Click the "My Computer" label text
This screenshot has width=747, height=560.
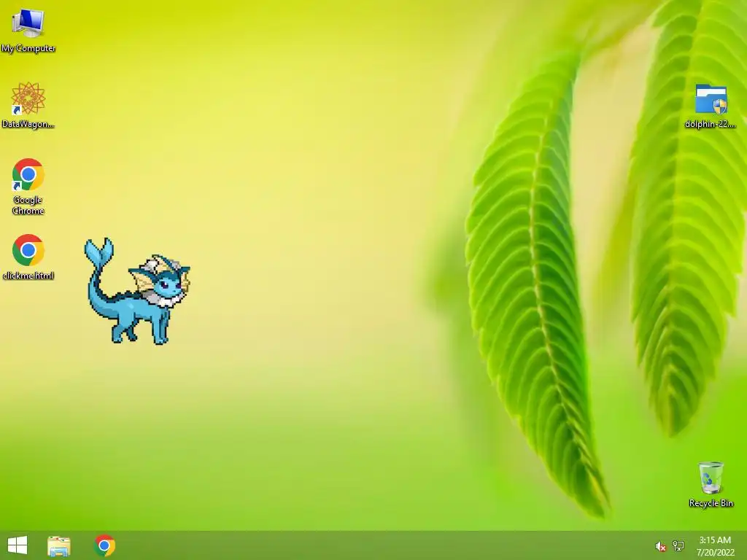click(28, 48)
